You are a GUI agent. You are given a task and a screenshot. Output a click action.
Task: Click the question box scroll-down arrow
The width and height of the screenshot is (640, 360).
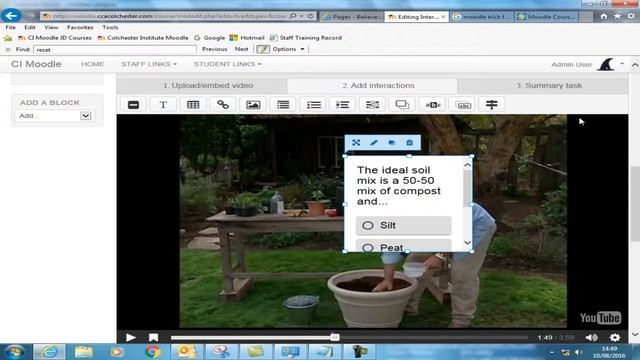coord(467,243)
